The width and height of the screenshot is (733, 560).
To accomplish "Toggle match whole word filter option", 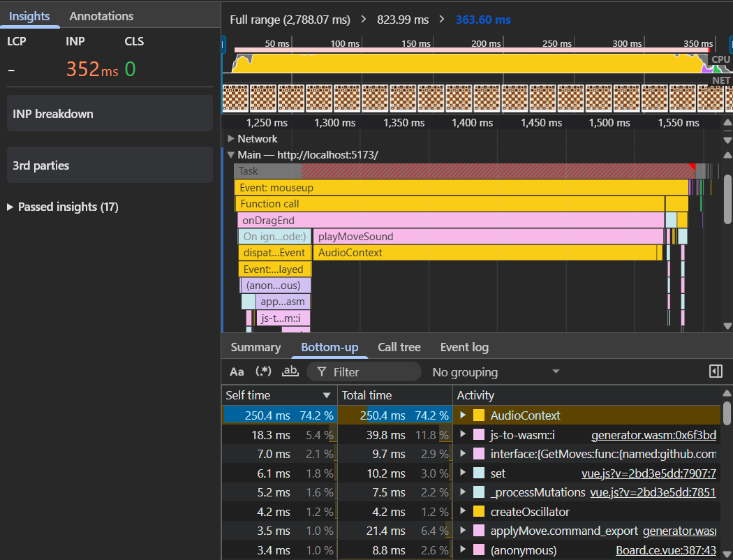I will pos(290,372).
